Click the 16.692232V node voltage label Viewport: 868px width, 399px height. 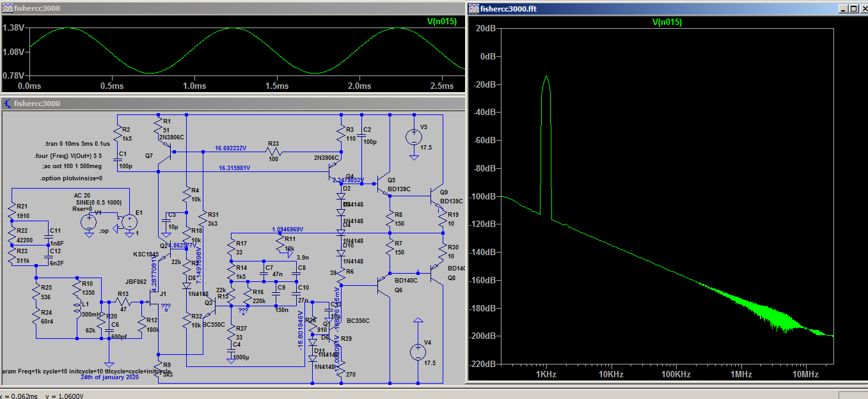pyautogui.click(x=230, y=148)
